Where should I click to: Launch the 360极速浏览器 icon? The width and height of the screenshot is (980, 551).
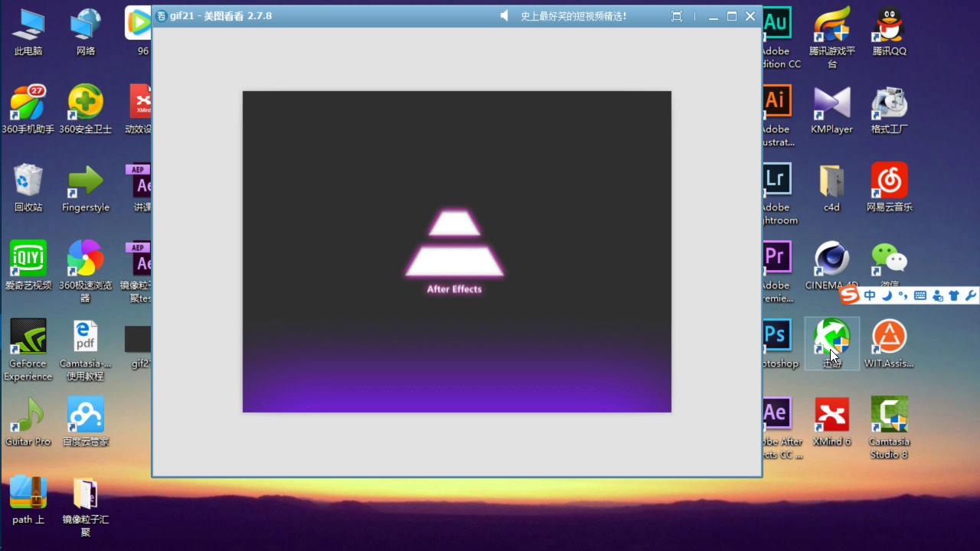pyautogui.click(x=86, y=272)
